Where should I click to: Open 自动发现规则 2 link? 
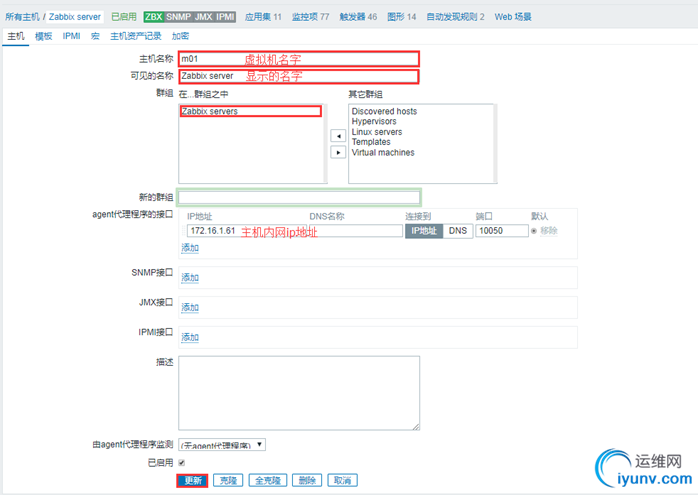(455, 17)
